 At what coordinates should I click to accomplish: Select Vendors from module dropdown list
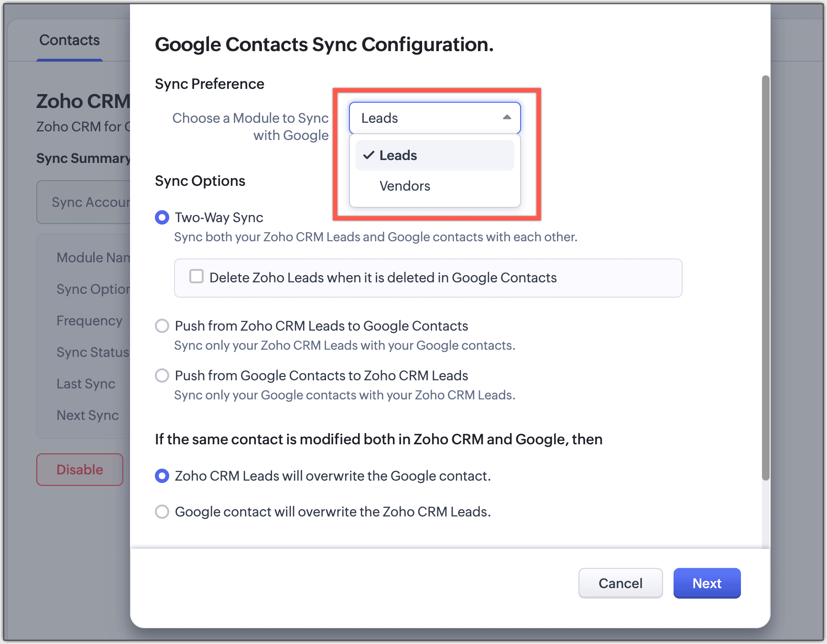(404, 186)
